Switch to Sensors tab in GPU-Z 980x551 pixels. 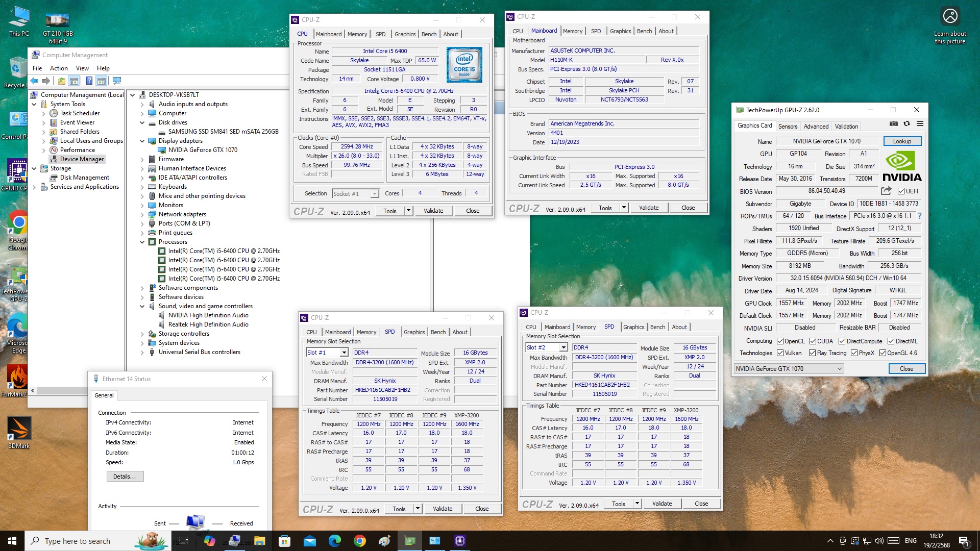pyautogui.click(x=788, y=127)
